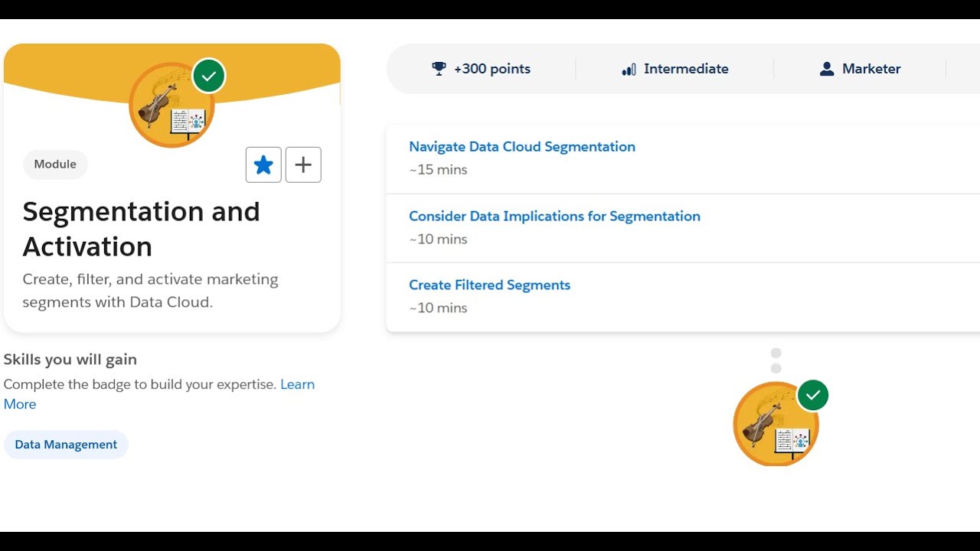The image size is (980, 551).
Task: Click the trophy icon next to +300 points
Action: point(439,69)
